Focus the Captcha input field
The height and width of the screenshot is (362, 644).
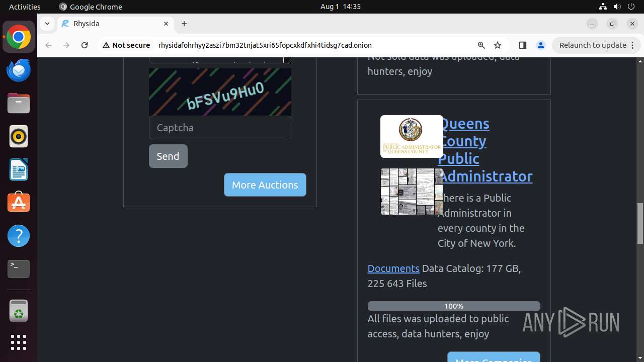coord(220,128)
